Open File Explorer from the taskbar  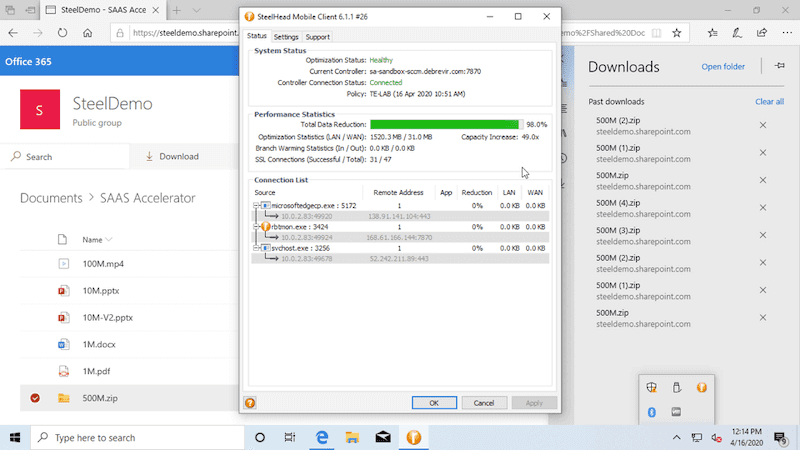352,437
